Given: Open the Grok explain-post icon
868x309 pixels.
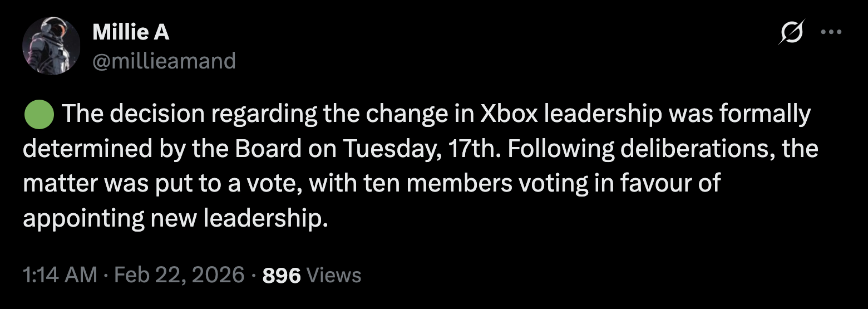Looking at the screenshot, I should point(792,33).
